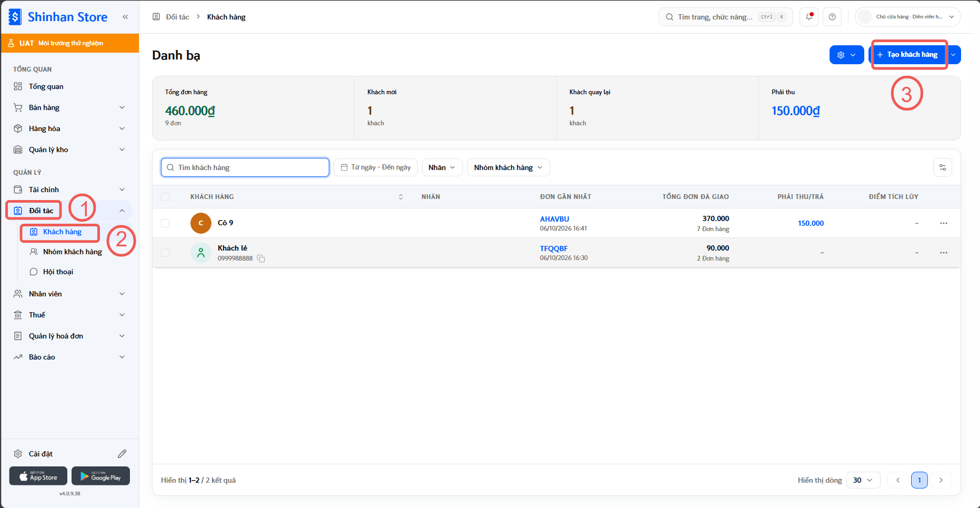This screenshot has width=980, height=508.
Task: Collapse the sidebar with double-chevron icon
Action: click(x=125, y=17)
